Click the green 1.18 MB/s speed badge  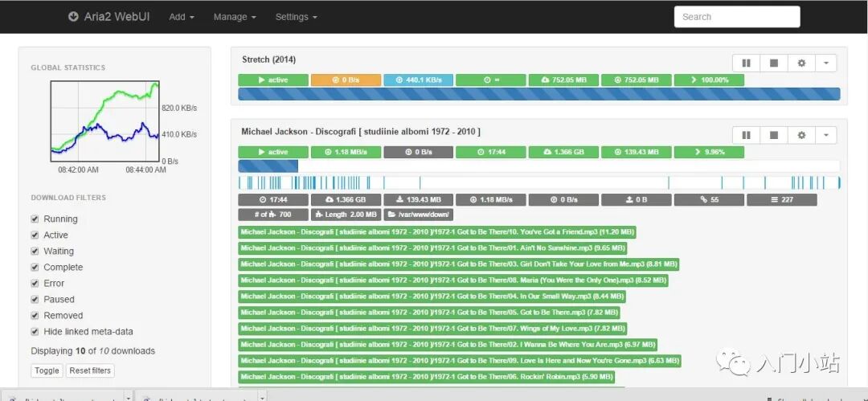click(x=346, y=152)
